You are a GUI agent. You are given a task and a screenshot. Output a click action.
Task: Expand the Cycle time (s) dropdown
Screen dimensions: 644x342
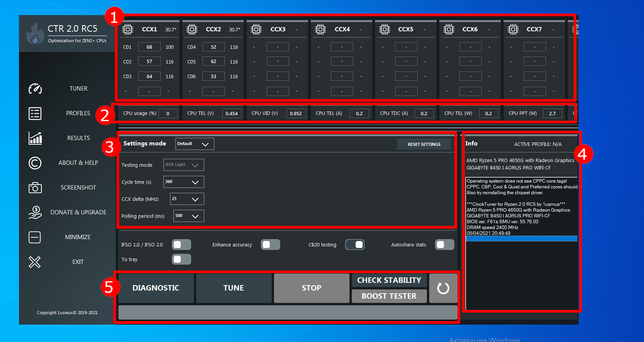(184, 182)
